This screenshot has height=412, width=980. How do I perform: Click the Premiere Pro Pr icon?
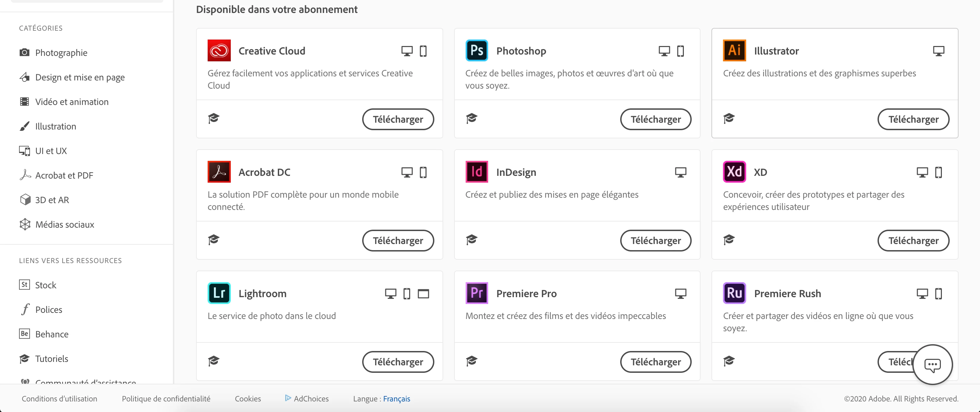coord(476,293)
